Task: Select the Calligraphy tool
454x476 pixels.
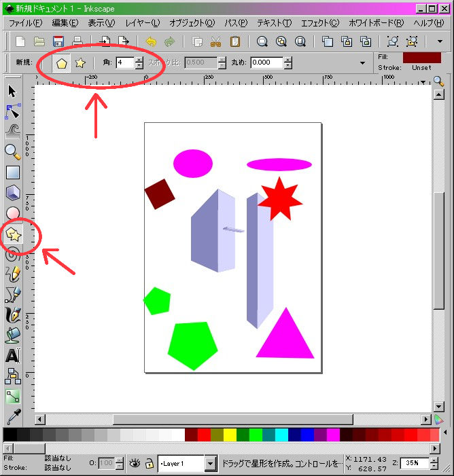Action: 13,315
